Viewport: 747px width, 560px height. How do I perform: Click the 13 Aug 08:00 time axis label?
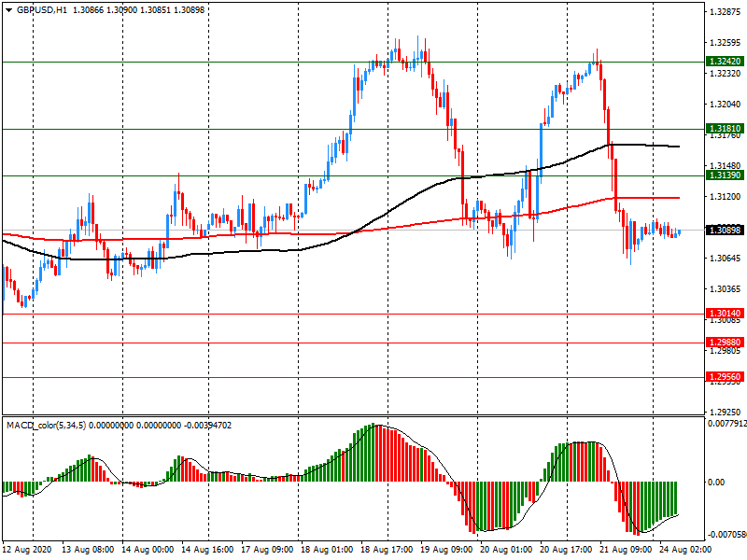(x=88, y=550)
